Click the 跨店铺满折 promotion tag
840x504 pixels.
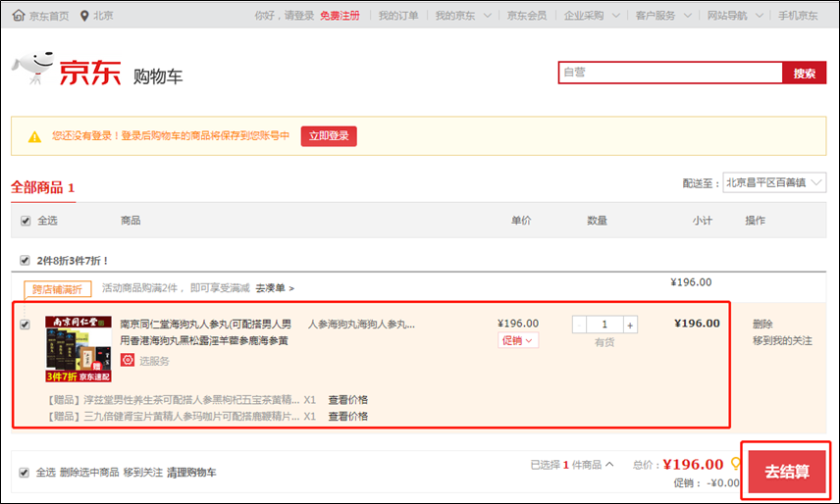coord(57,289)
